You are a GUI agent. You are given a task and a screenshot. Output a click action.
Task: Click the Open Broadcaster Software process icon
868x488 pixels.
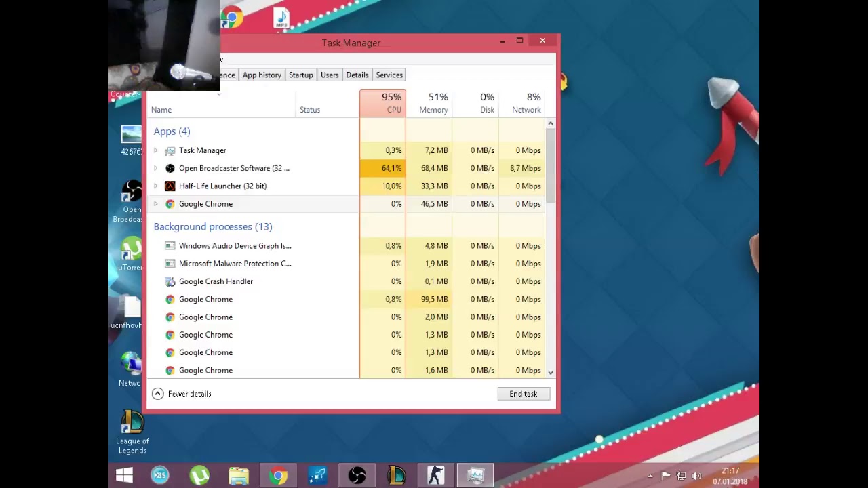[x=170, y=168]
